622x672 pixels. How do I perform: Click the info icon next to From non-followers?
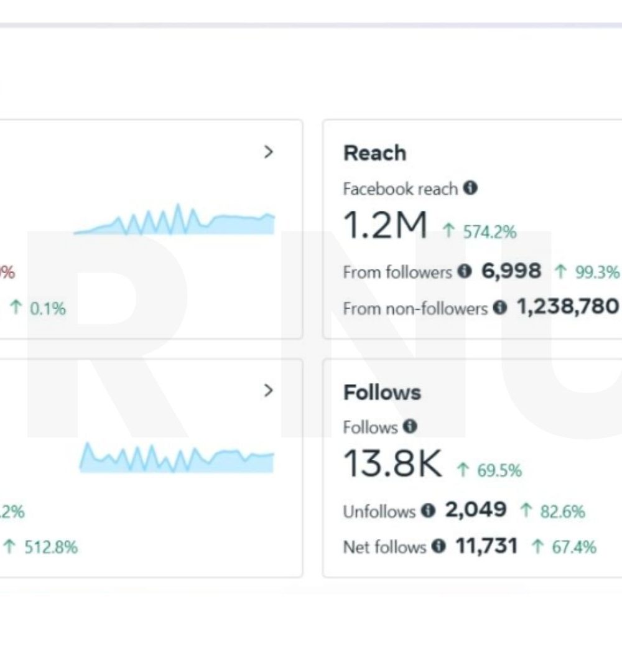500,307
